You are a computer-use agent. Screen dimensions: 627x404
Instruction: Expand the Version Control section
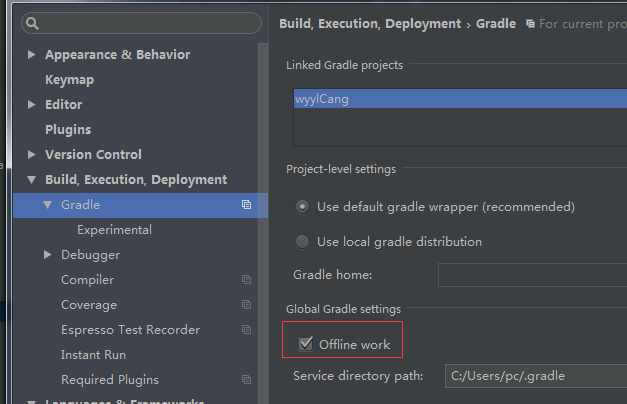coord(32,155)
